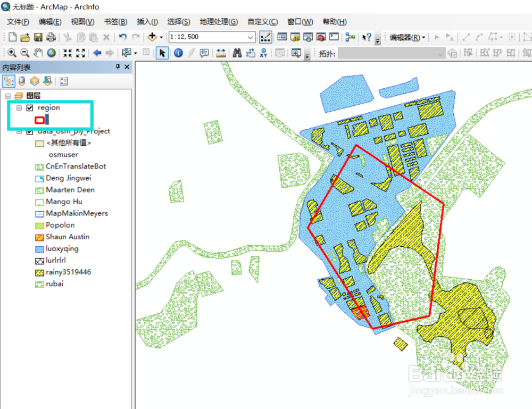The image size is (532, 409).
Task: Expand Select Features tool options arrow
Action: (x=135, y=53)
